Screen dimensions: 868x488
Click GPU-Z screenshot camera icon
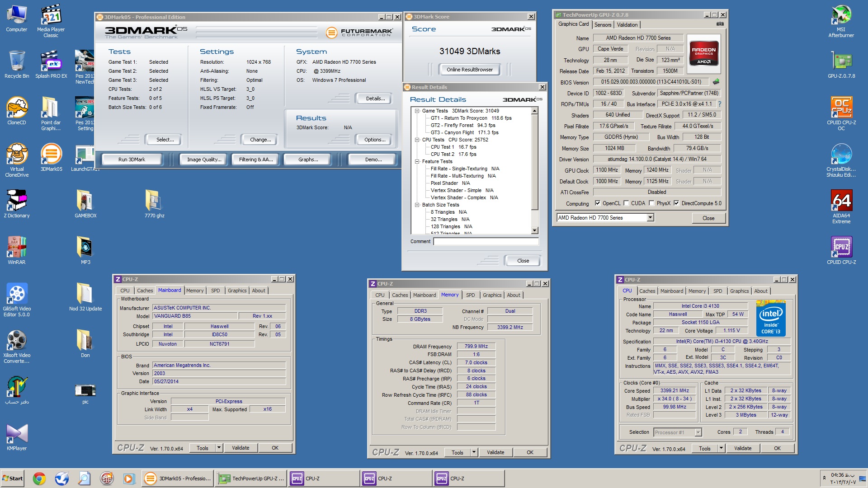click(720, 24)
